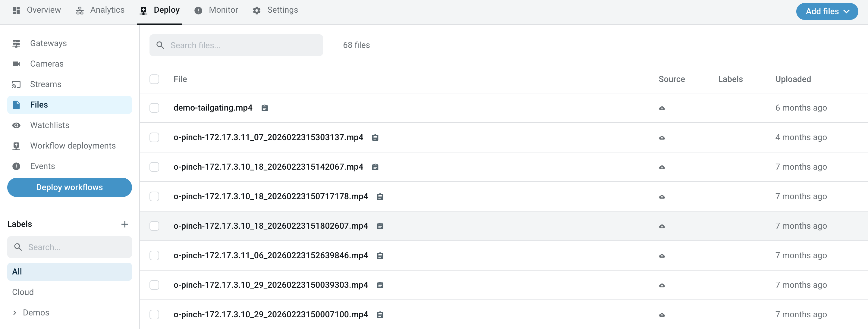Image resolution: width=868 pixels, height=329 pixels.
Task: Open Workflow deployments from the sidebar
Action: pyautogui.click(x=69, y=146)
